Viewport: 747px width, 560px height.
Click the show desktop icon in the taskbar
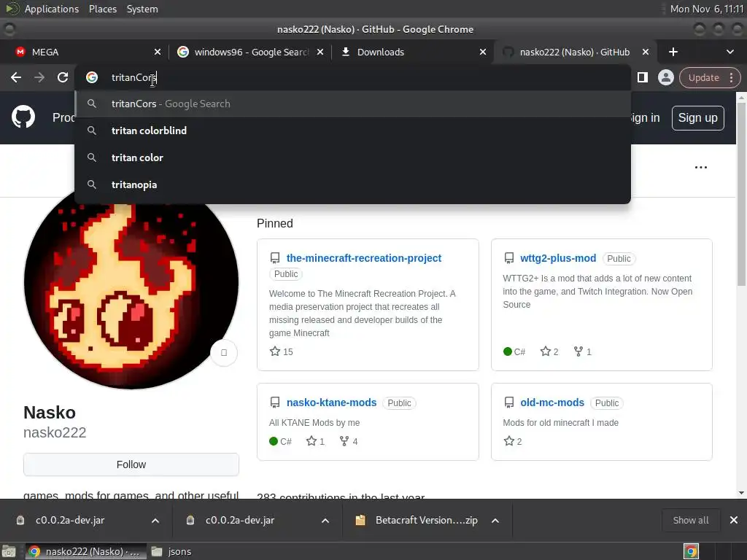point(9,551)
